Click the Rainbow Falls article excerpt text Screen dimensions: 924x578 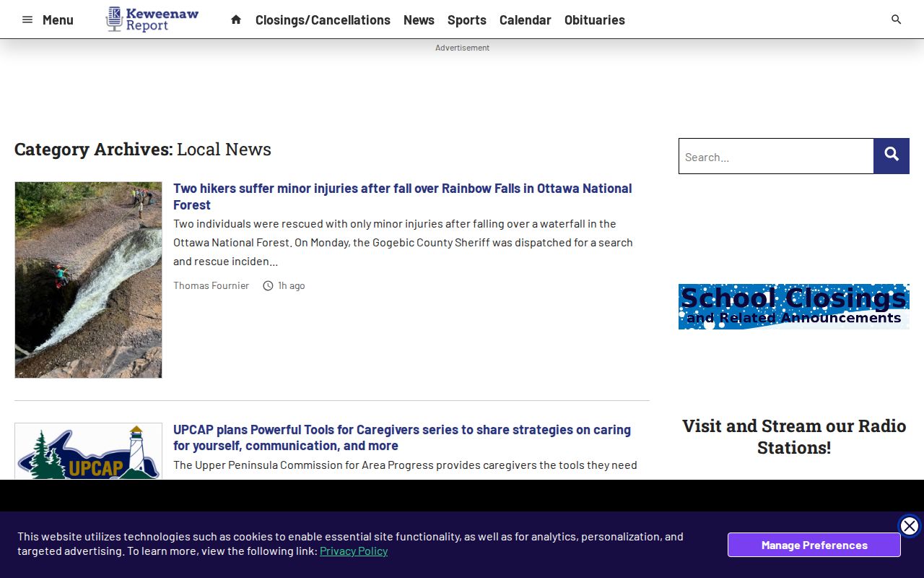[x=403, y=243]
